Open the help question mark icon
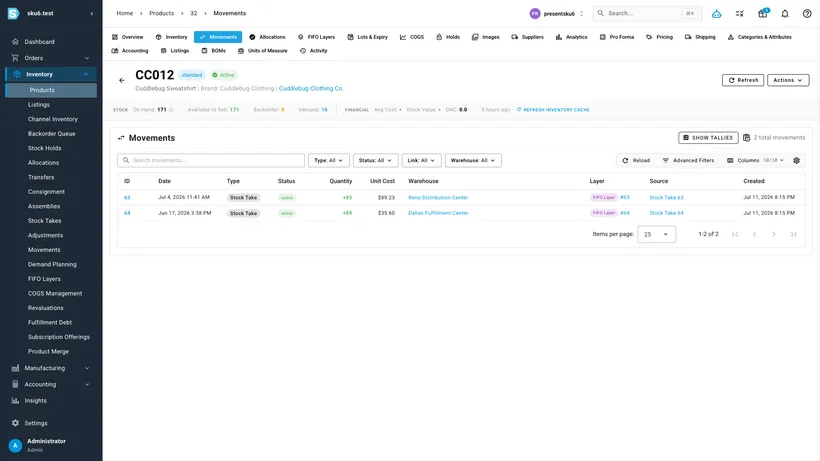Viewport: 820px width, 461px height. [807, 14]
